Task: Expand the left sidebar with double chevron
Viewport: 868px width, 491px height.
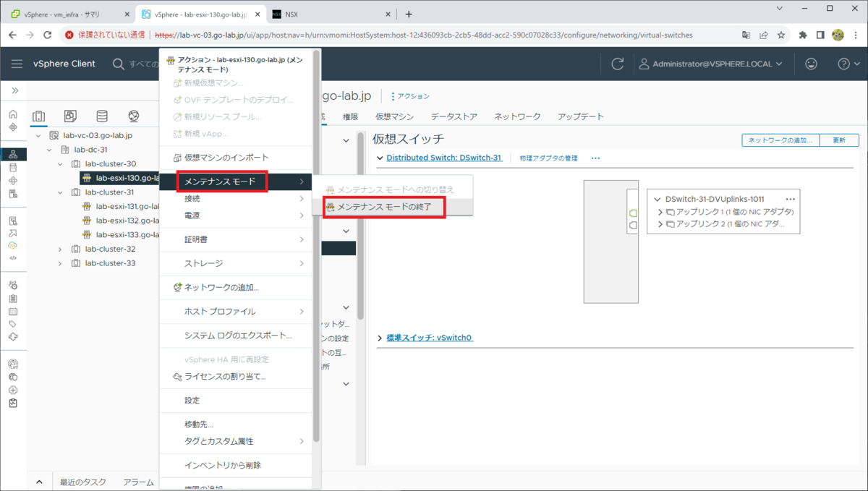Action: coord(14,90)
